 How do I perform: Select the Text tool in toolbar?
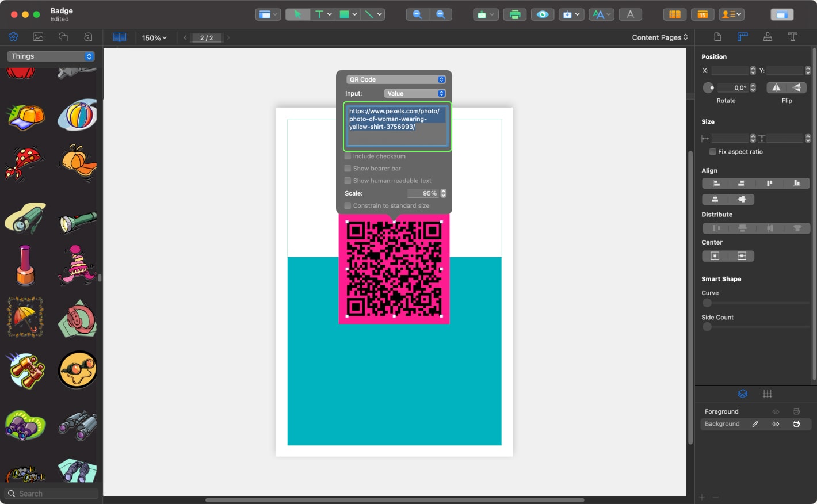pos(319,14)
